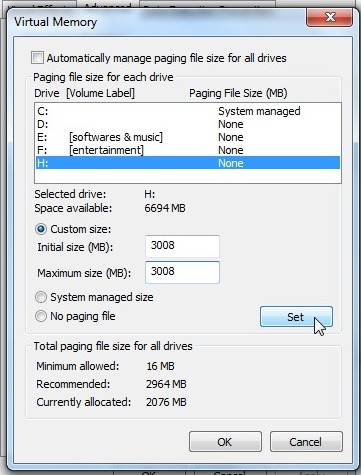Choose System managed size option
This screenshot has width=361, height=475.
(41, 297)
